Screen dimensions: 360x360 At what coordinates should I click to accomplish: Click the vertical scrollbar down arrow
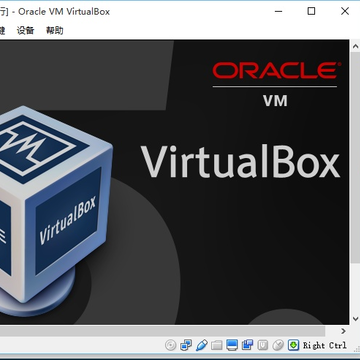(x=355, y=319)
